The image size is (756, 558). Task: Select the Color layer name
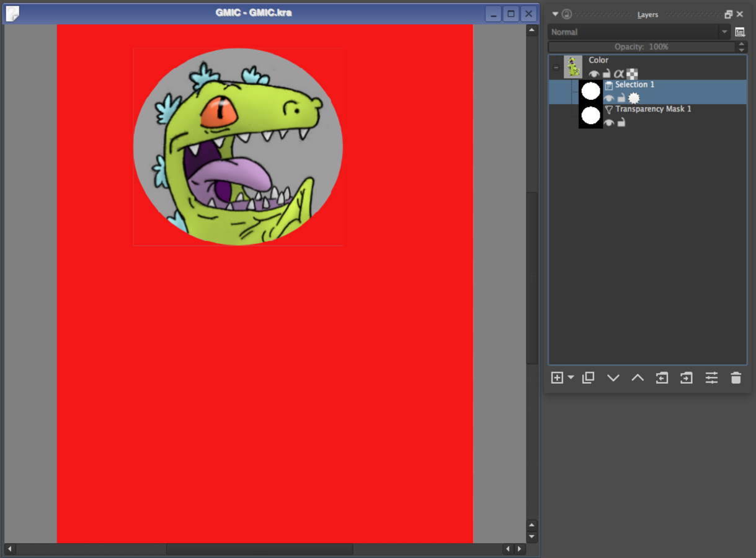tap(598, 60)
